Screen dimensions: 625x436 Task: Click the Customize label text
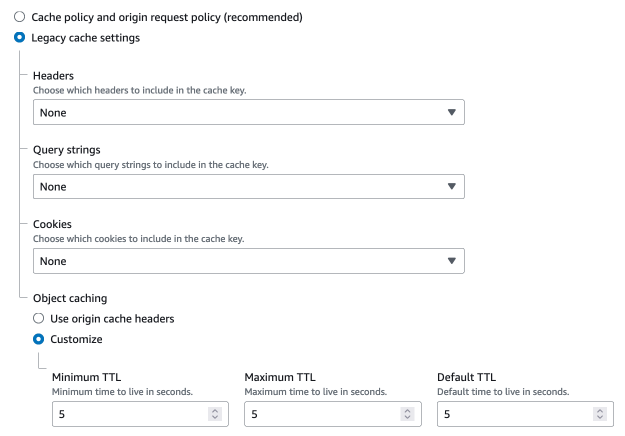76,339
